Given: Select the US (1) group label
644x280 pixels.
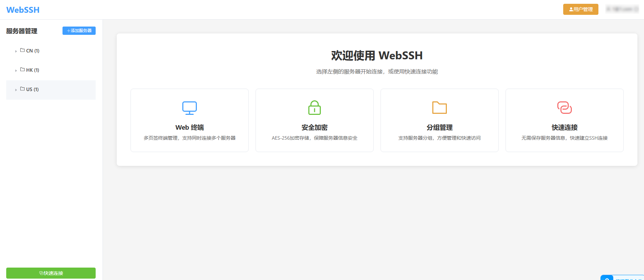Looking at the screenshot, I should 32,89.
